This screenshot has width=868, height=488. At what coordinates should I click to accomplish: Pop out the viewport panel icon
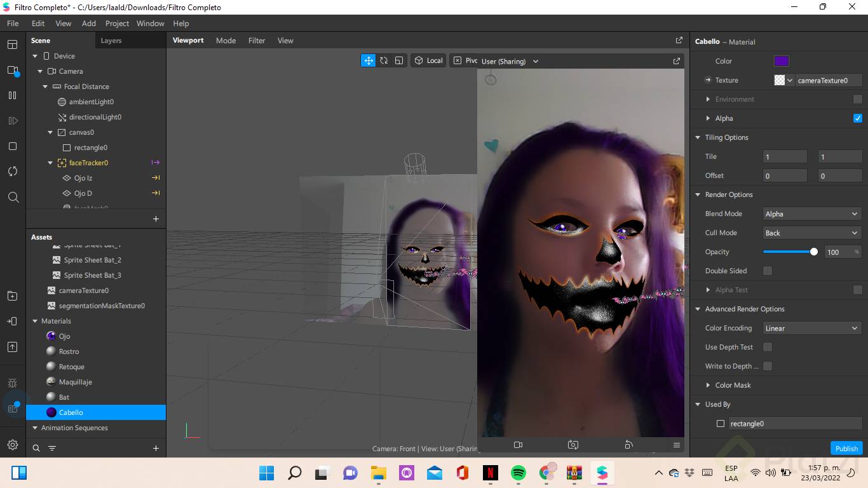[x=679, y=40]
